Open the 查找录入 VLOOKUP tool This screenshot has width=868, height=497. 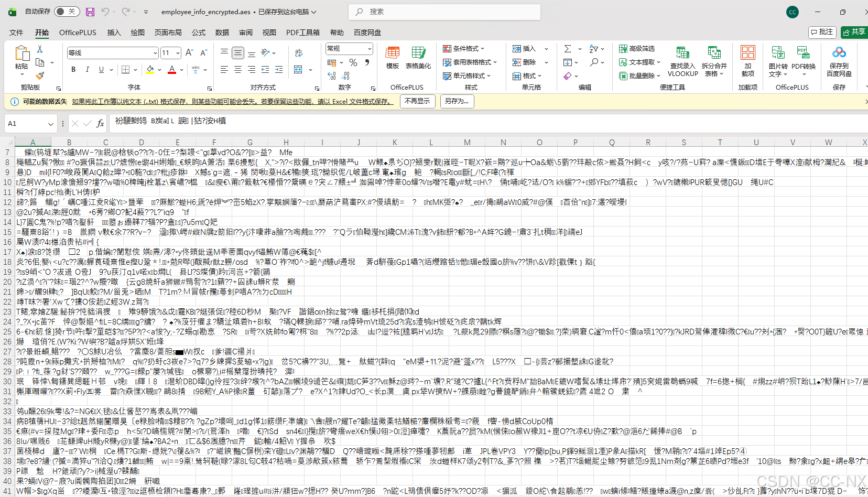[x=682, y=61]
